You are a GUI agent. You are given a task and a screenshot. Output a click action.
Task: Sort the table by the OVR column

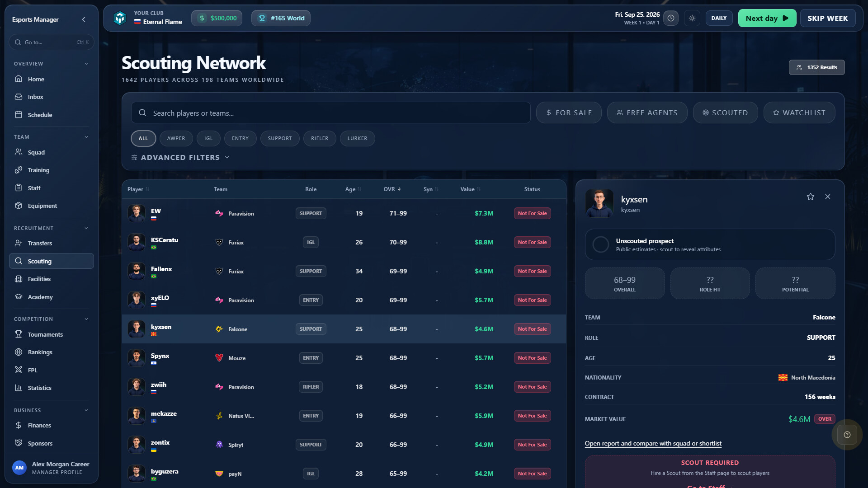[392, 189]
